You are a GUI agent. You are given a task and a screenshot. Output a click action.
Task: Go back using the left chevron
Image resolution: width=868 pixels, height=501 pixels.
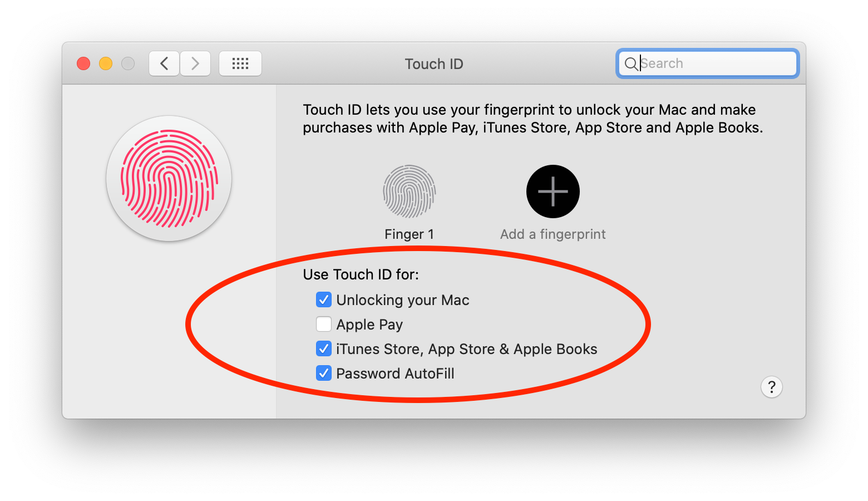[x=164, y=63]
